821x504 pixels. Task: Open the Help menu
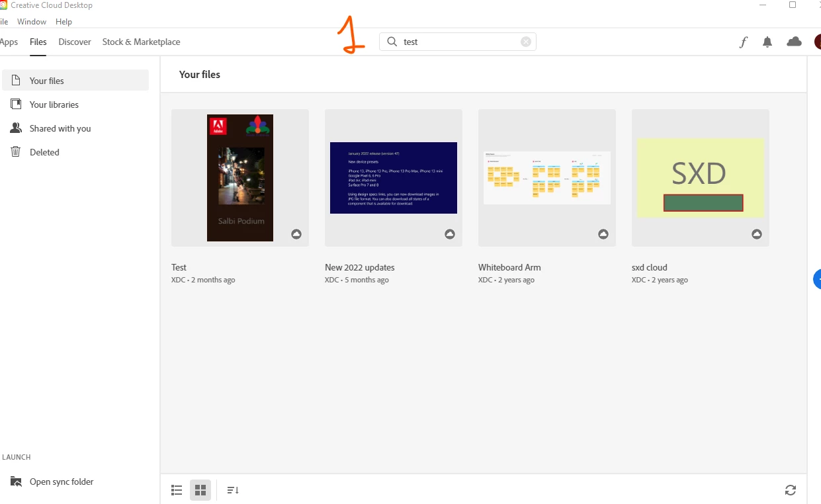(x=64, y=22)
